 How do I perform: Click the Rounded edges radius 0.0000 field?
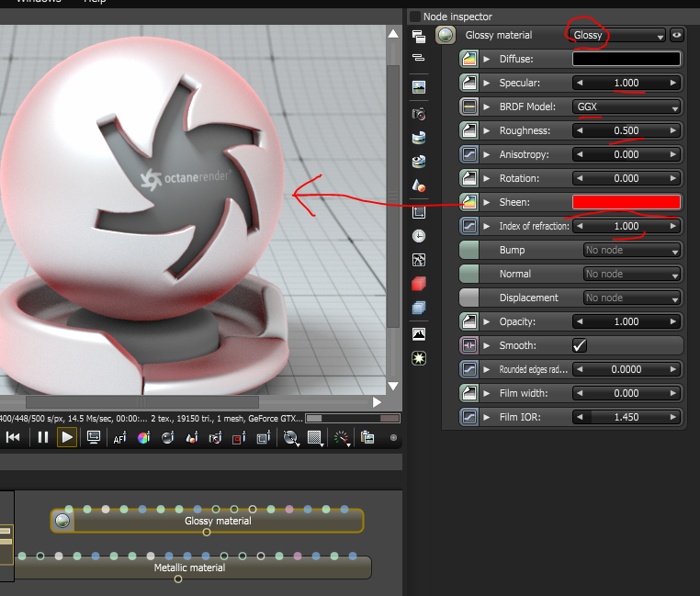click(x=627, y=369)
